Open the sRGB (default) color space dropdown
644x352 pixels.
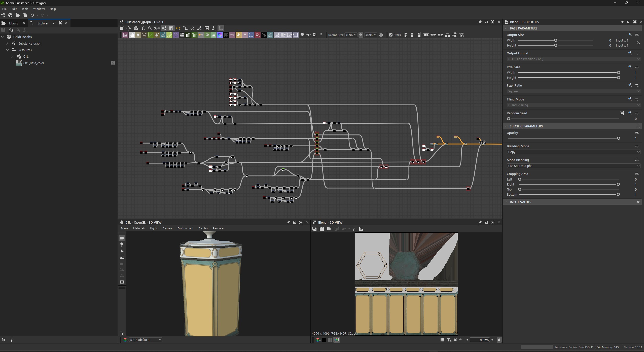[146, 340]
